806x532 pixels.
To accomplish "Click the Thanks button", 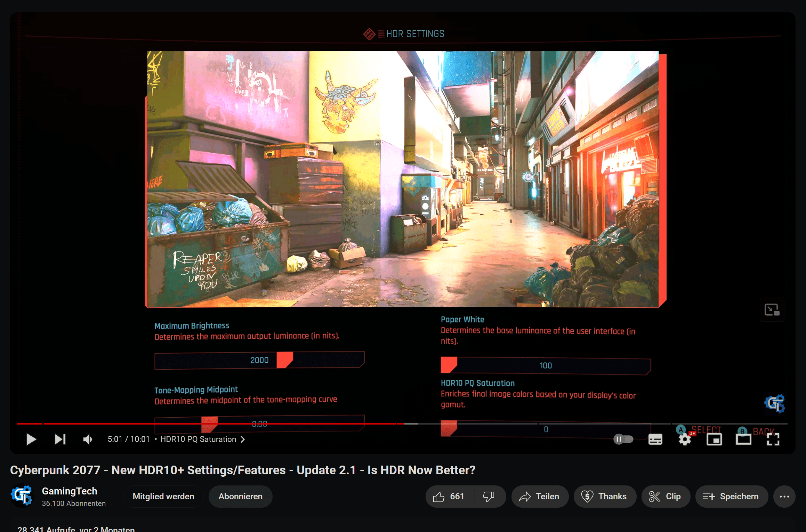I will coord(605,497).
